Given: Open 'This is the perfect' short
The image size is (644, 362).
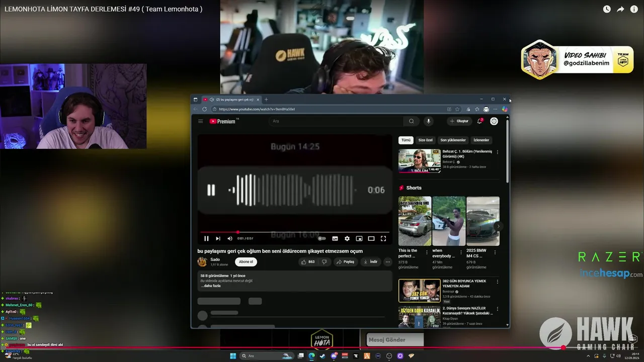Looking at the screenshot, I should coord(415,221).
